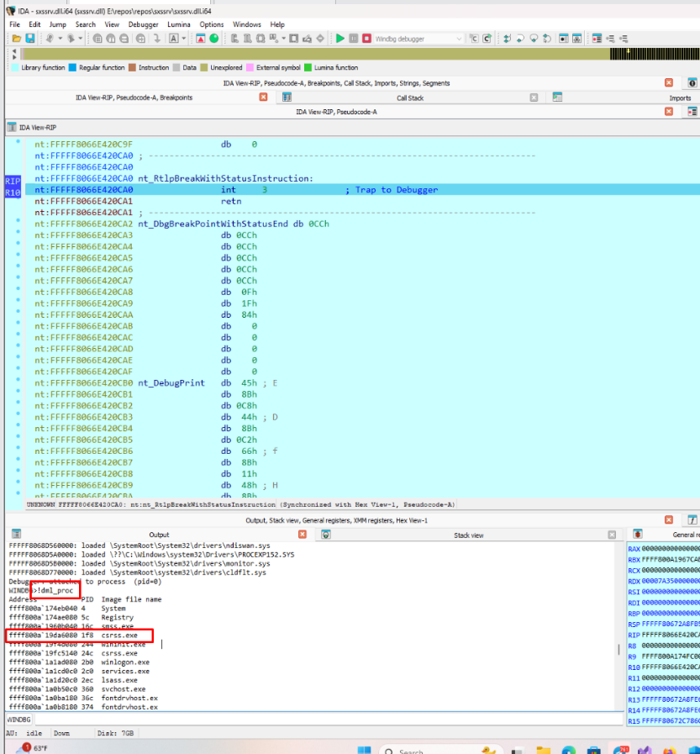
Task: Open the Windows Start button
Action: coord(364,750)
